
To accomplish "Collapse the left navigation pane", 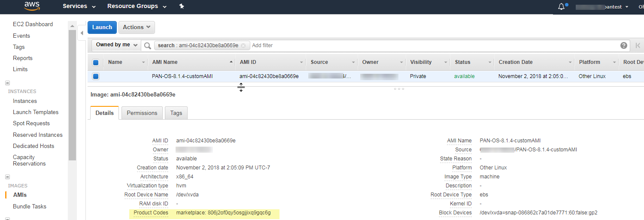I will 82,33.
